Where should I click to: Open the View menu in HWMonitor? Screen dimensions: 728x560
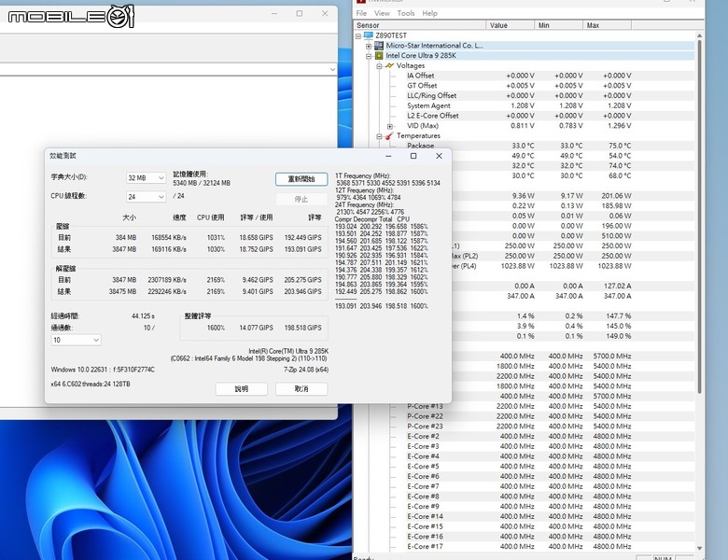pos(382,13)
